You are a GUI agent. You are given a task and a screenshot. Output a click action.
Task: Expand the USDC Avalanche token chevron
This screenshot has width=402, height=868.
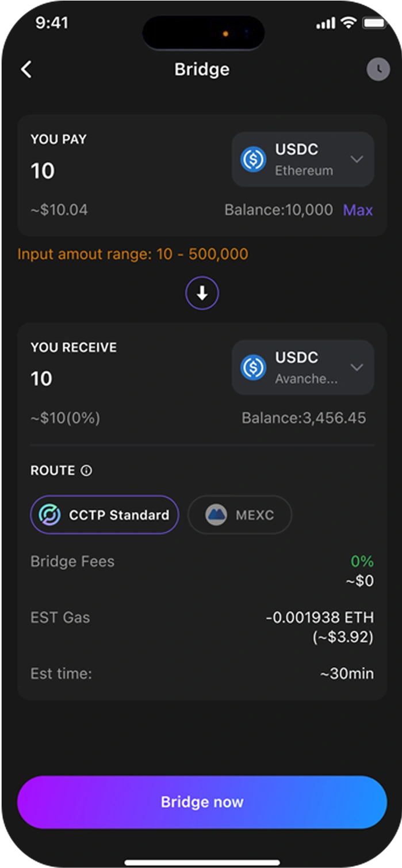(x=357, y=367)
